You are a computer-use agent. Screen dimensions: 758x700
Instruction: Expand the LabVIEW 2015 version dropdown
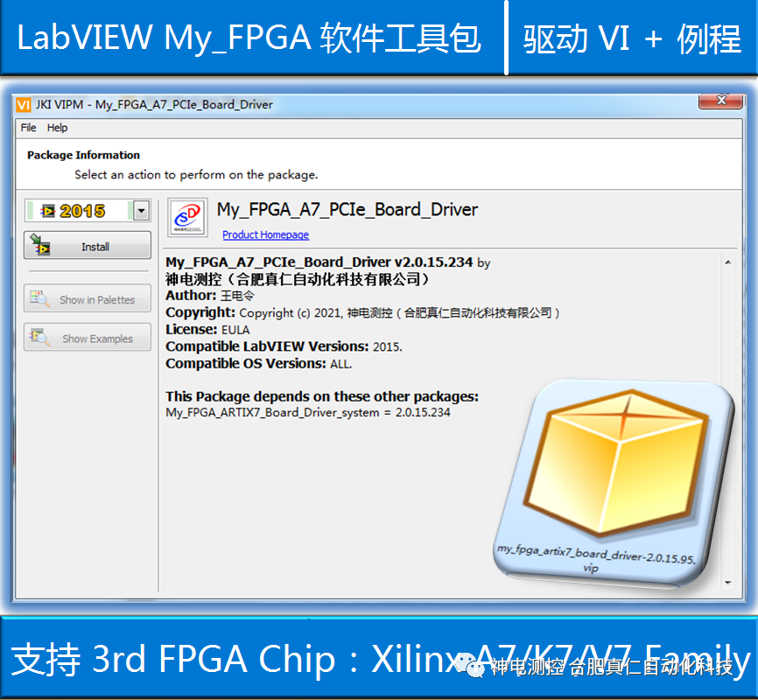tap(141, 211)
